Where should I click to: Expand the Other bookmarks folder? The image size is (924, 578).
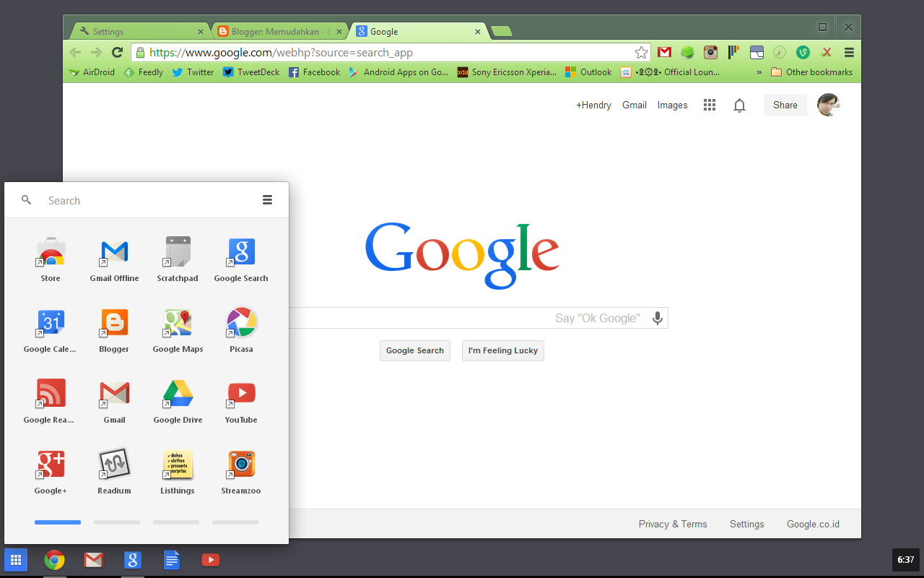click(812, 72)
